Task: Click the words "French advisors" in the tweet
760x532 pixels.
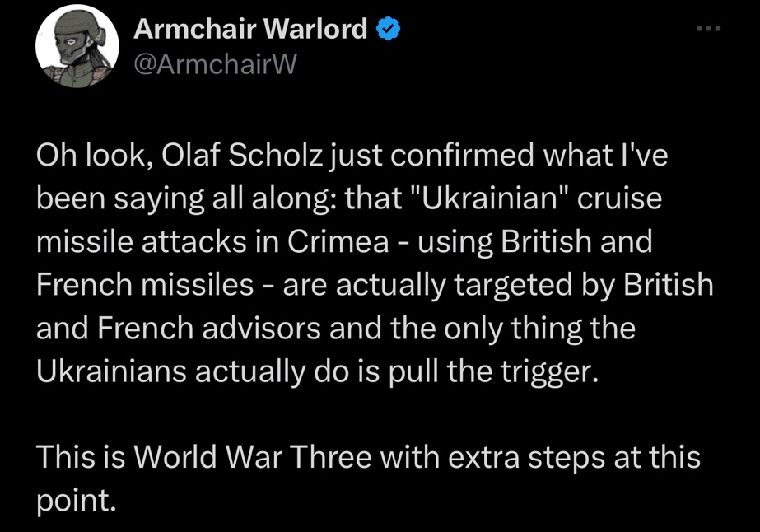Action: (x=193, y=329)
